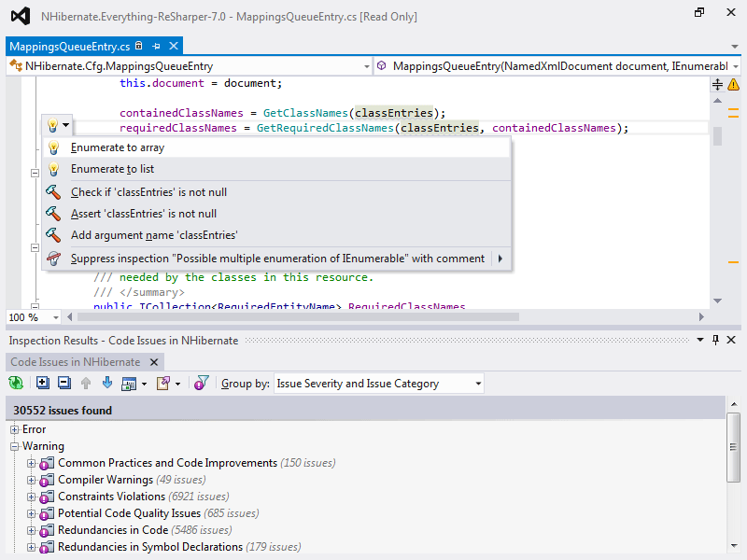Screen dimensions: 747x560
Task: Open the lightbulb quick-fix dropdown arrow
Action: pyautogui.click(x=66, y=125)
